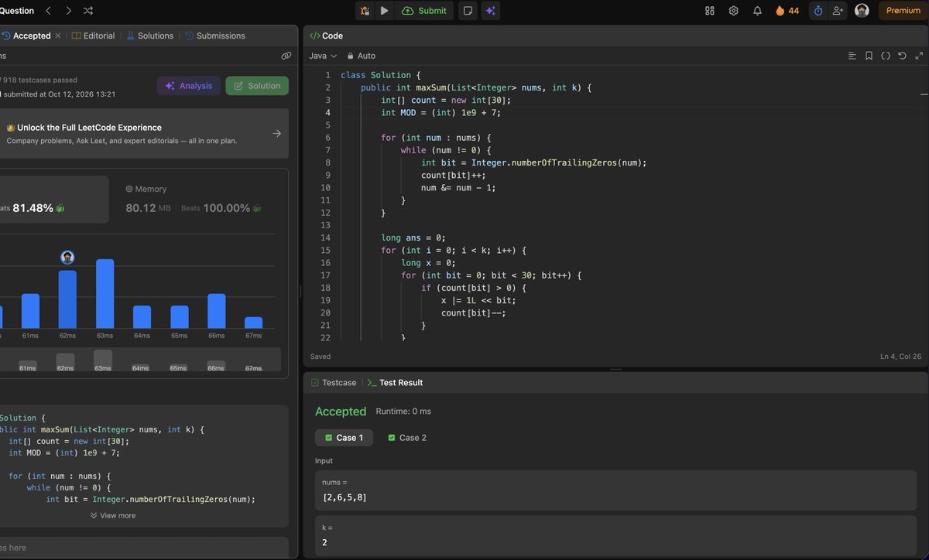This screenshot has width=929, height=560.
Task: Go to the next question arrow
Action: [x=68, y=11]
